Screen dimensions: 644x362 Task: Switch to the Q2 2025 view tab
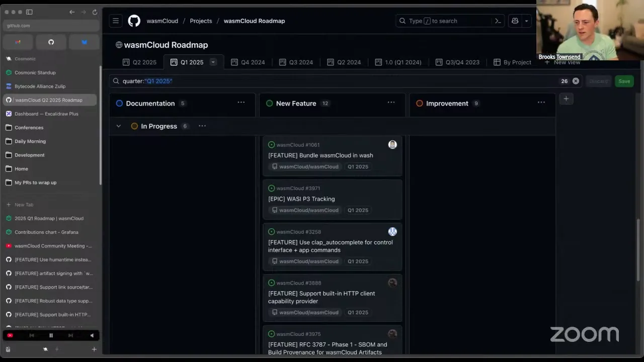click(140, 62)
